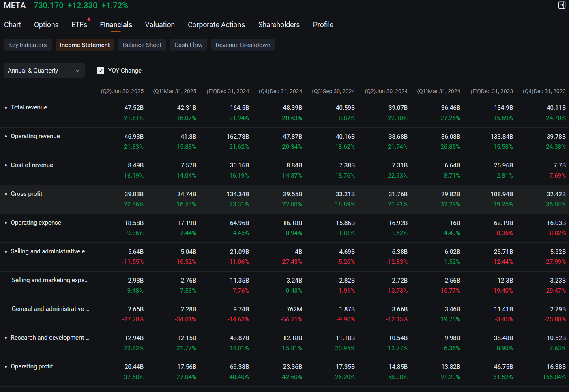
Task: Open the Annual & Quarterly dropdown
Action: (x=44, y=71)
